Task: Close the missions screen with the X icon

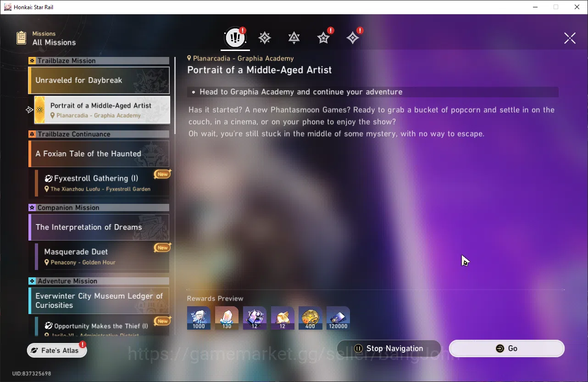Action: point(570,38)
